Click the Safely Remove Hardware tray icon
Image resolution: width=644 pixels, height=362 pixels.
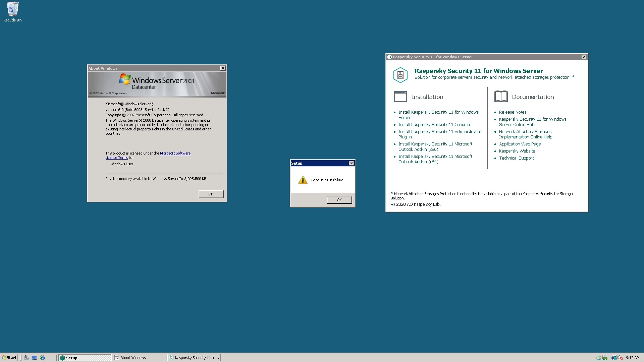click(x=604, y=358)
